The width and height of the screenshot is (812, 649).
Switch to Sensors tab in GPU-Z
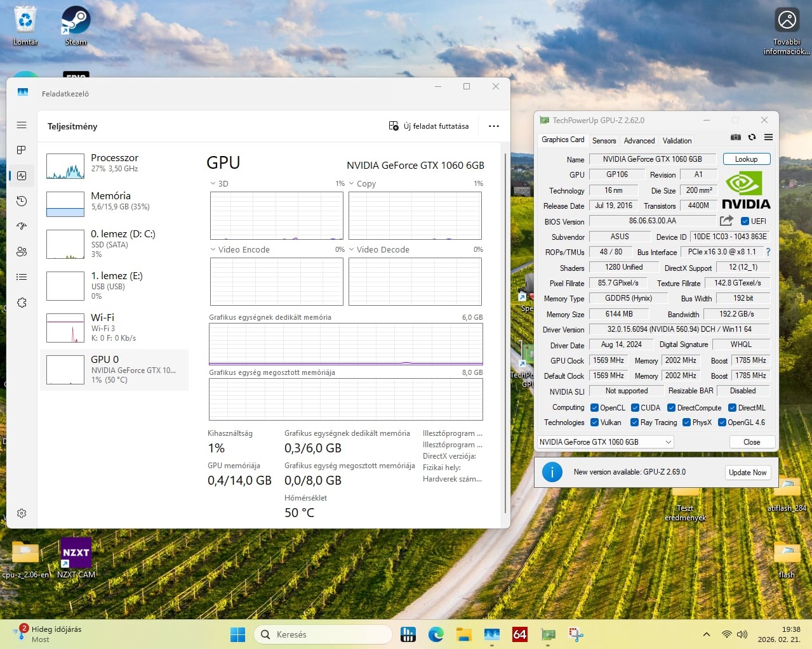pos(604,140)
